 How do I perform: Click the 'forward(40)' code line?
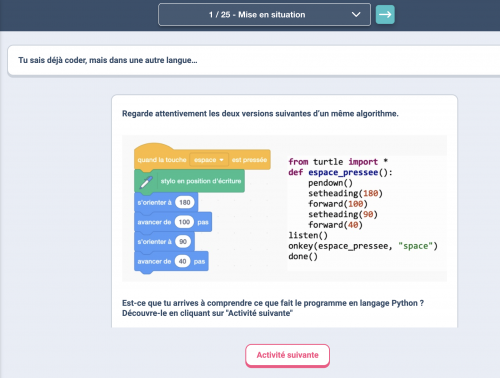pos(335,225)
